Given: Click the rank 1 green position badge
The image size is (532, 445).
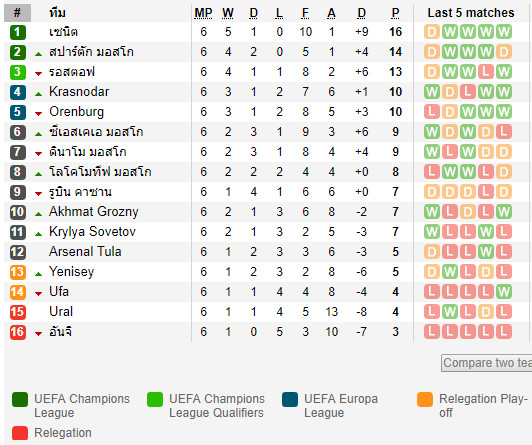Looking at the screenshot, I should pyautogui.click(x=18, y=32).
